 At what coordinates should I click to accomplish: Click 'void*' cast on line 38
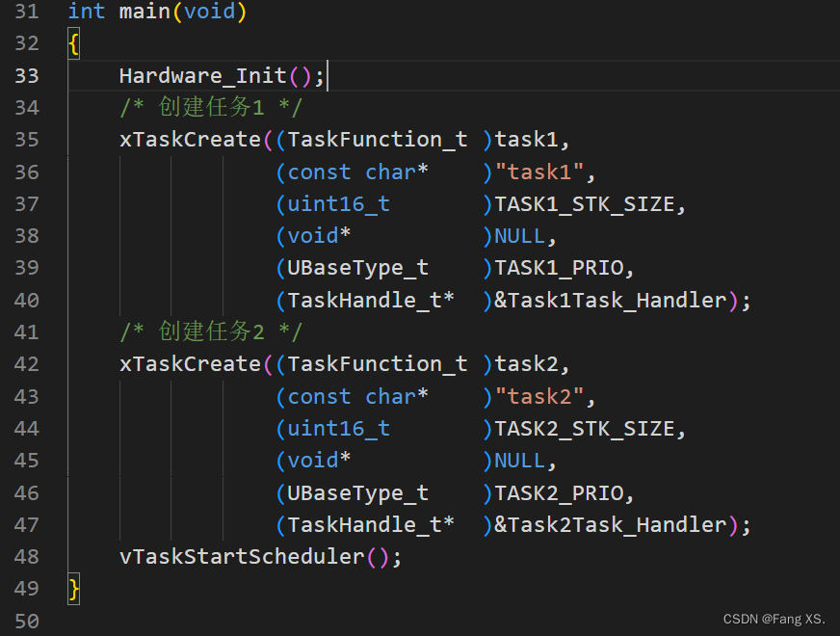[319, 236]
